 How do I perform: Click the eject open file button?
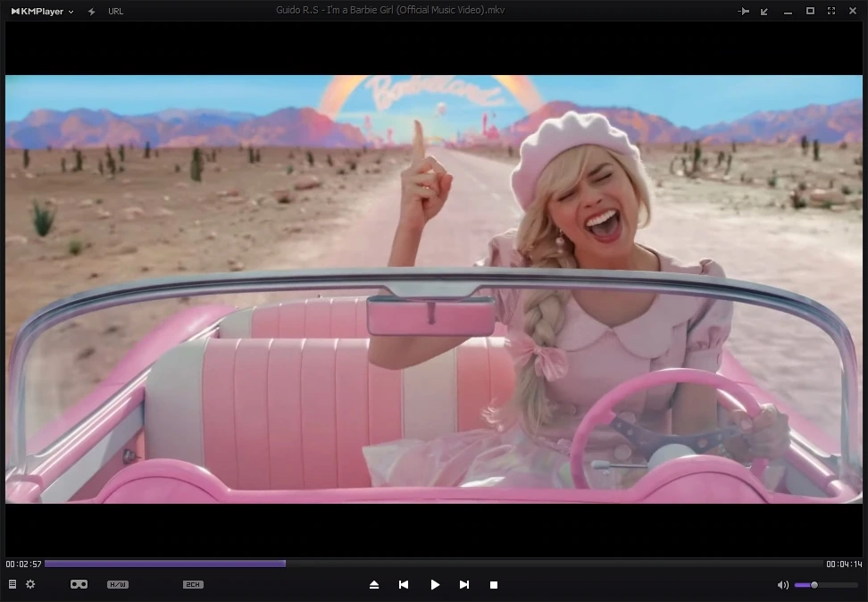374,585
